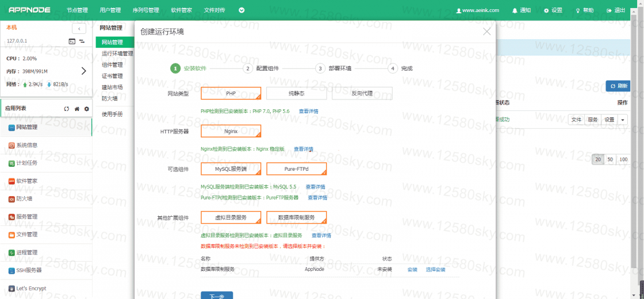Open the terminal icon next to 127.0.0.1

(x=72, y=41)
